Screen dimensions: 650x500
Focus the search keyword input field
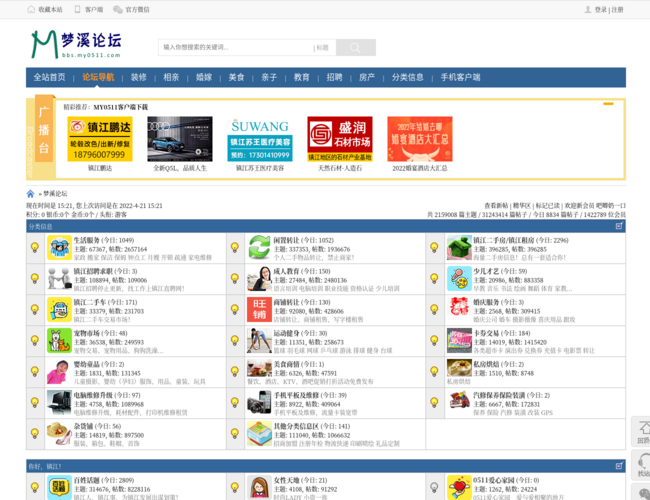tap(235, 47)
